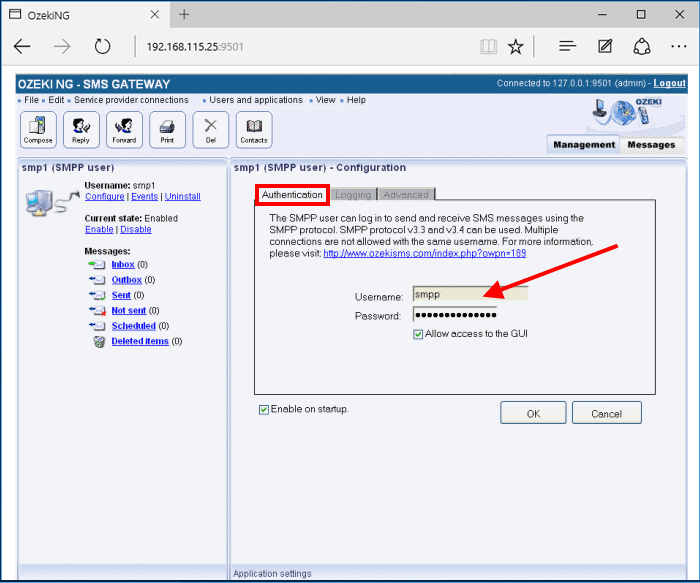Click the Forward toolbar icon
700x583 pixels.
click(124, 129)
